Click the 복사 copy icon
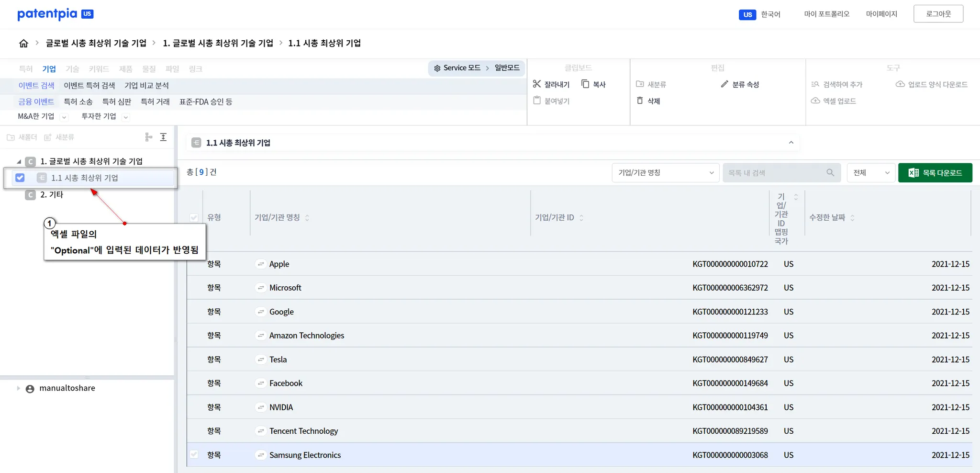 pyautogui.click(x=585, y=84)
